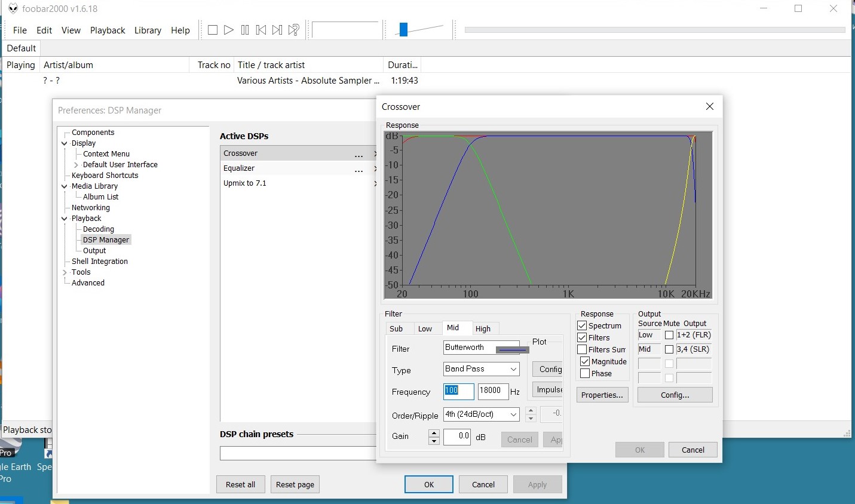Select the Default playlist tab
855x504 pixels.
pyautogui.click(x=22, y=48)
